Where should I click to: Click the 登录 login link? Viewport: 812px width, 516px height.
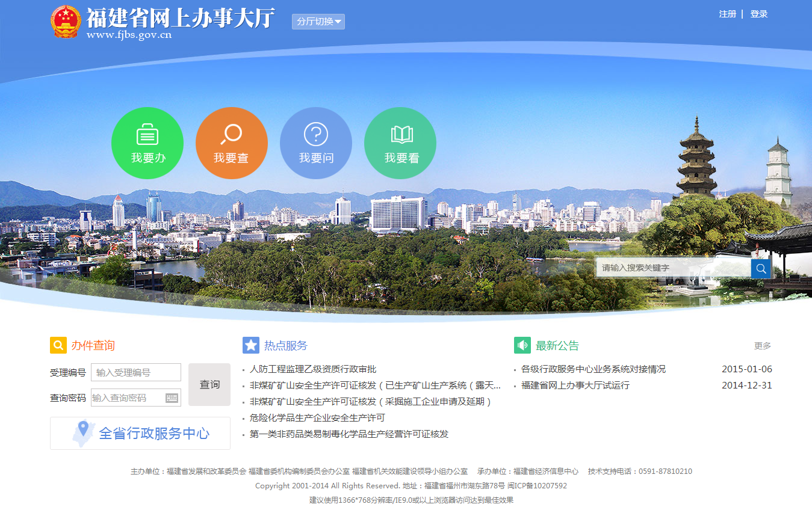pos(759,14)
